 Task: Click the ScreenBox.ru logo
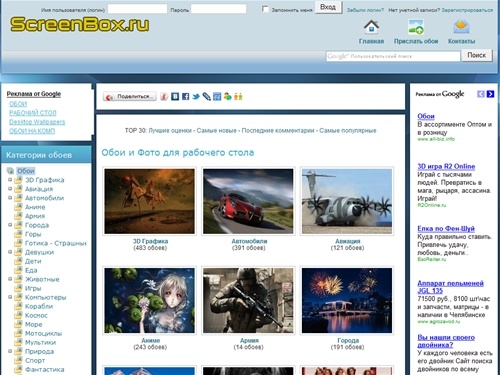click(x=79, y=24)
